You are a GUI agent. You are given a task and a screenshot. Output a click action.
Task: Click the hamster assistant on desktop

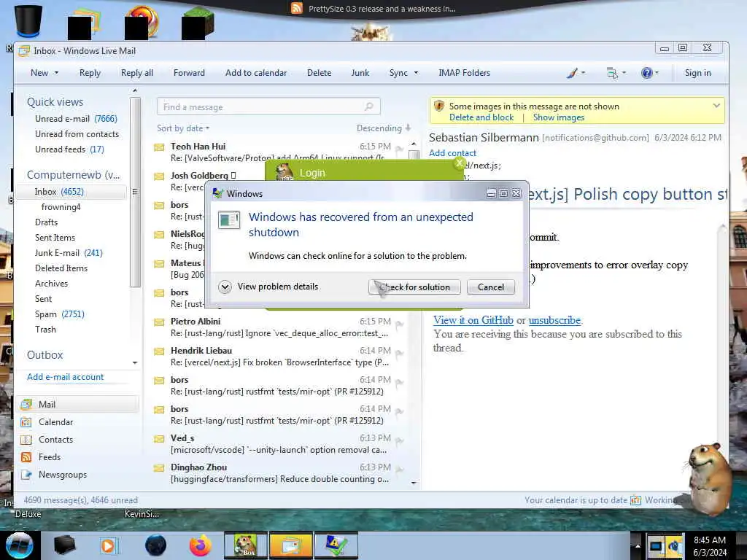[709, 478]
